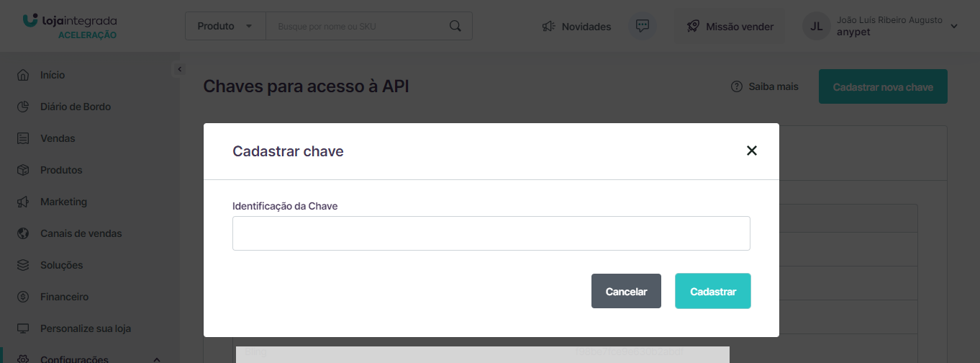The width and height of the screenshot is (980, 363).
Task: Close the Cadastrar chave dialog
Action: pos(752,151)
